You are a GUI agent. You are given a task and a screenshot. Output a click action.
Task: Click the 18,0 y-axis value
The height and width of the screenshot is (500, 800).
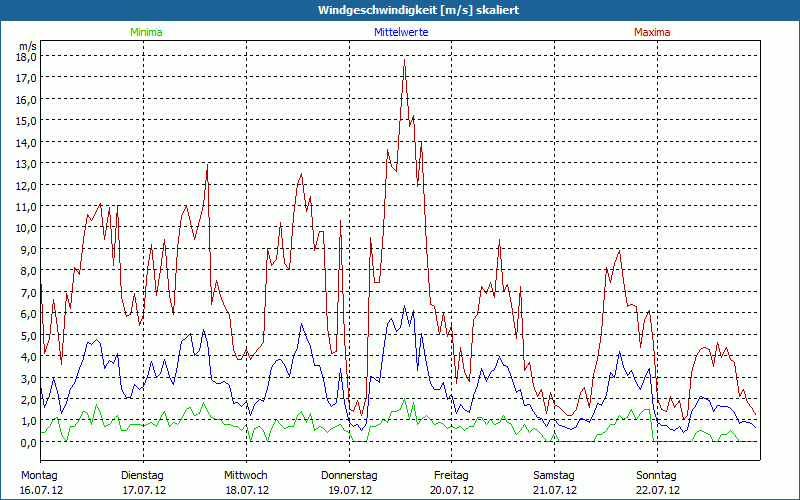point(28,56)
